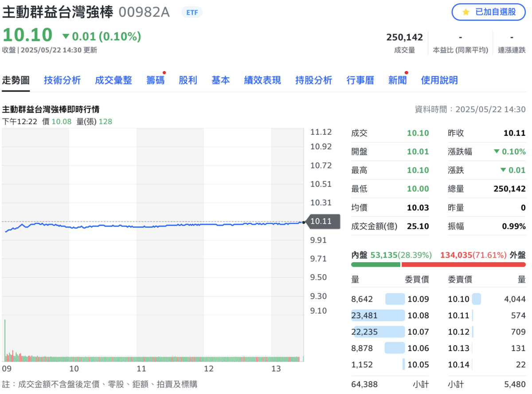
Task: Open the 成交彙整 tab
Action: (x=113, y=80)
